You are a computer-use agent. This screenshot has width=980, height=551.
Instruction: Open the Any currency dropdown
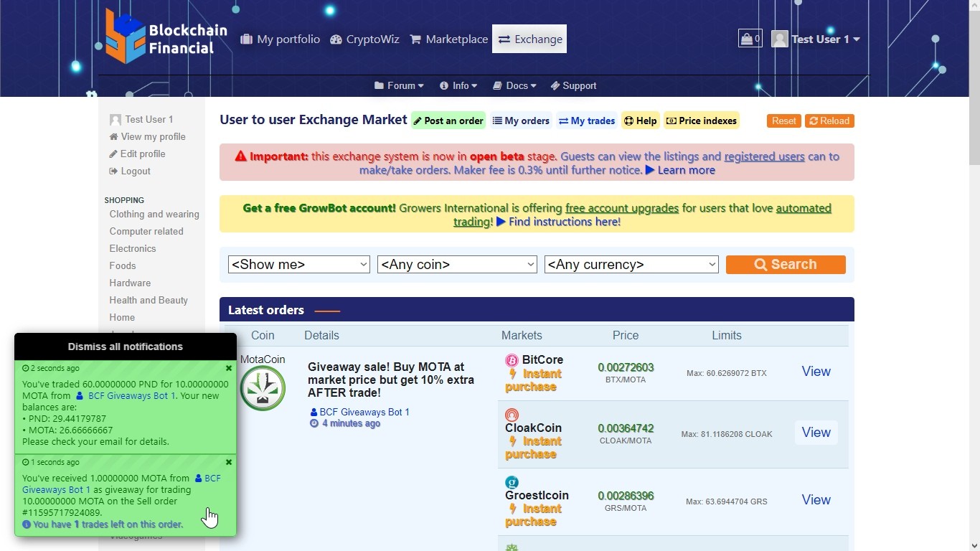[x=631, y=265]
